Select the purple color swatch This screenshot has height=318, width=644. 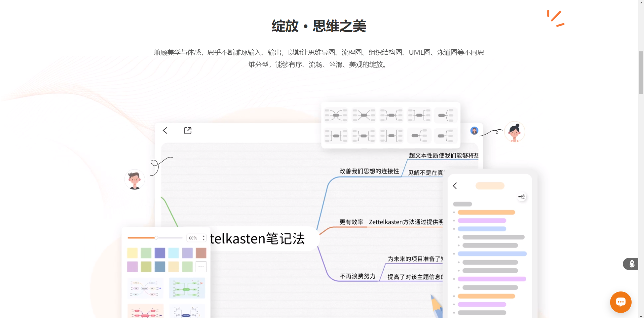point(160,253)
